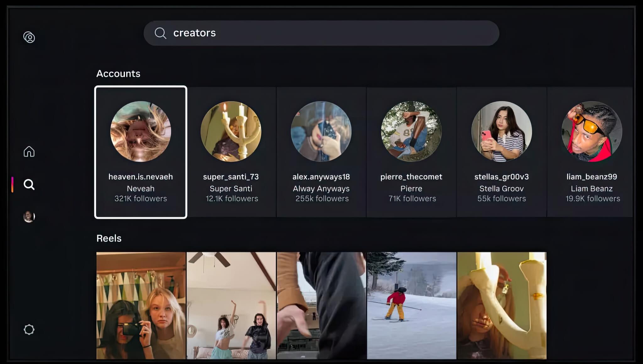Image resolution: width=643 pixels, height=364 pixels.
Task: Click the gradient indicator beside the search icon
Action: coord(13,185)
